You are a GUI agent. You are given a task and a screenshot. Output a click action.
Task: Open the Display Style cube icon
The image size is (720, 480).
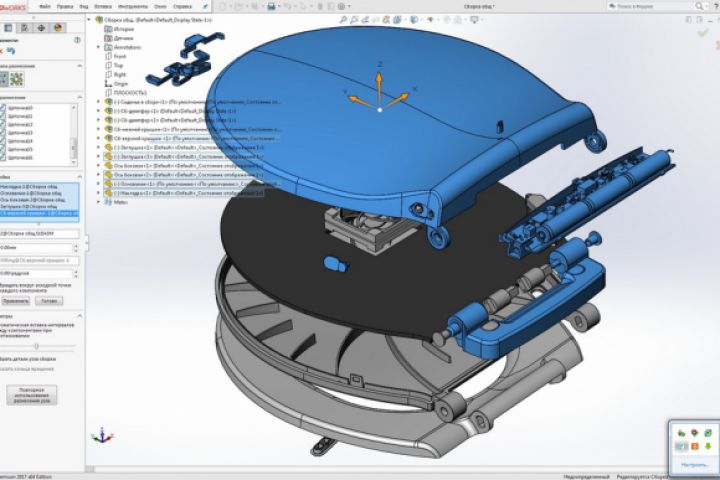pos(415,20)
